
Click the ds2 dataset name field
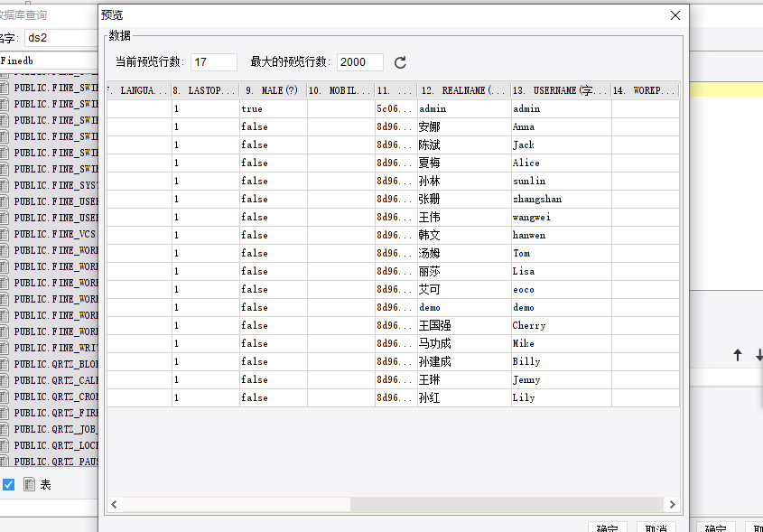click(x=61, y=38)
